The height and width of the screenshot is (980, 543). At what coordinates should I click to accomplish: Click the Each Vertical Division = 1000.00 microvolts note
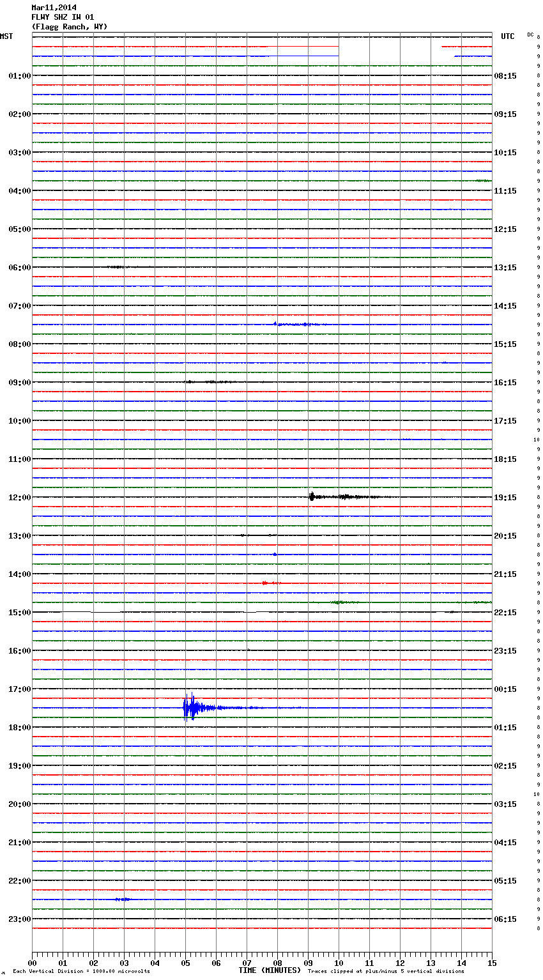pyautogui.click(x=81, y=972)
